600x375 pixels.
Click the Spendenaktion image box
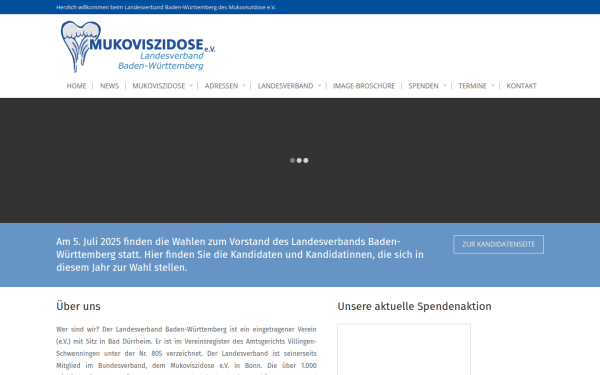pos(404,349)
